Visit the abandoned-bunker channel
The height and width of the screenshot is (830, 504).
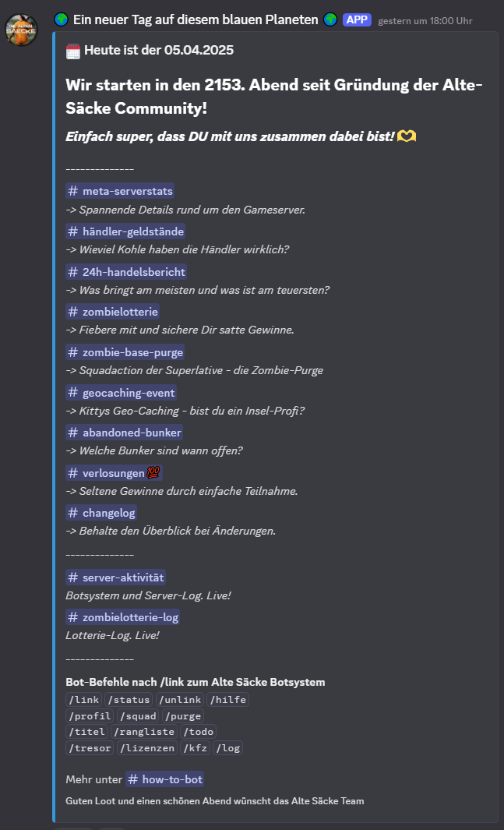tap(125, 433)
